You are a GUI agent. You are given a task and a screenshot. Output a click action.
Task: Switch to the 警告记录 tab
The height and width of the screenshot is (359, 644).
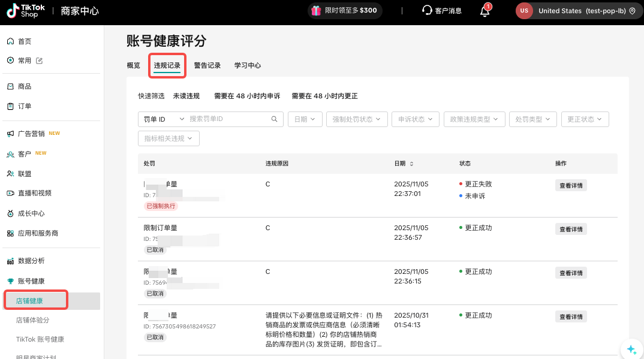[207, 65]
